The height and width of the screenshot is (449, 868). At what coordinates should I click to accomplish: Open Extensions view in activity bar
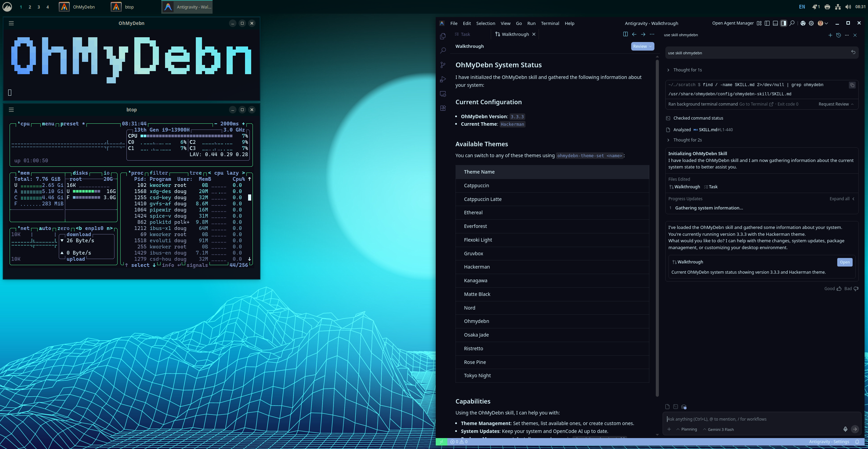[x=443, y=108]
